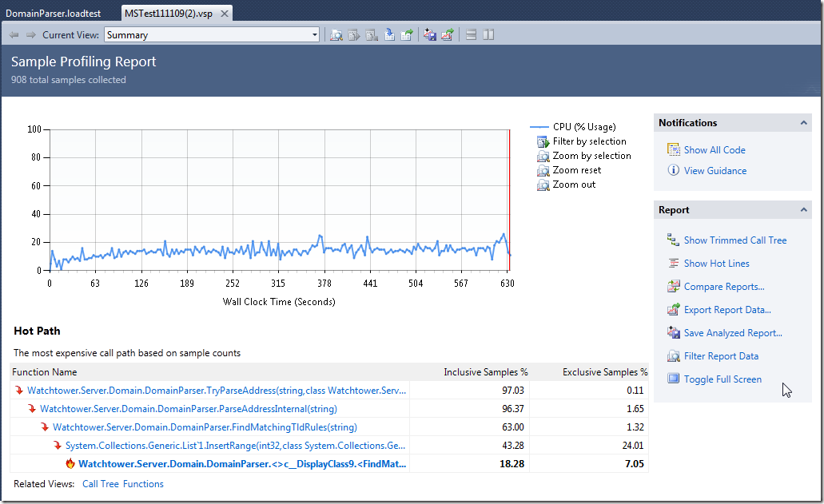Click the Inclusive Samples % column header

pos(486,372)
